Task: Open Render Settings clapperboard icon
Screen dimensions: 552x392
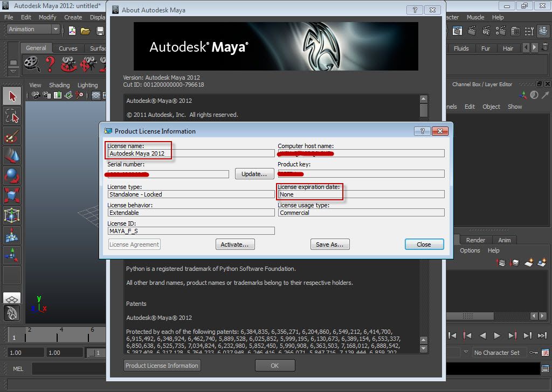Action: [501, 31]
